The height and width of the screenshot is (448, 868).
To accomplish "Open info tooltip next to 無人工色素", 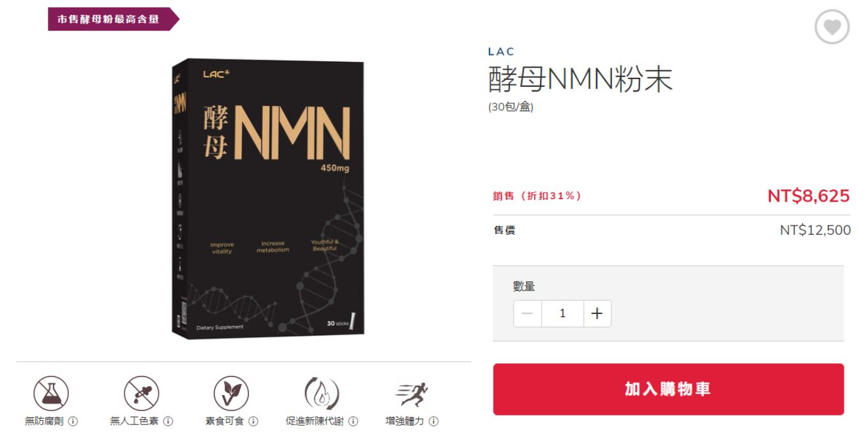I will point(168,422).
